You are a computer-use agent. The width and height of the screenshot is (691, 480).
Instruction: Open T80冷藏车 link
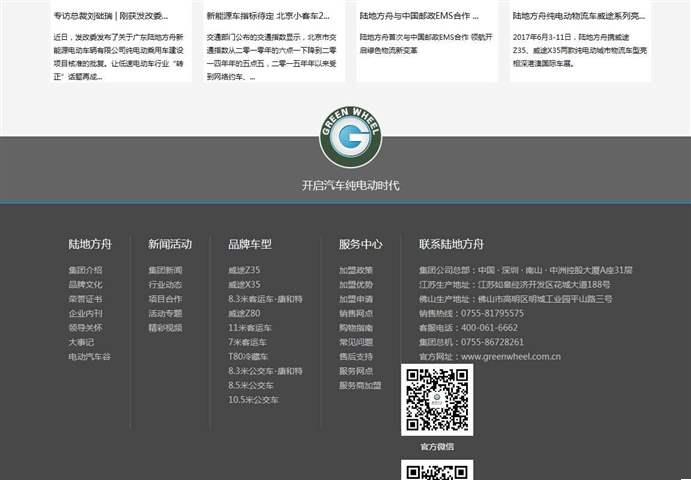point(248,357)
